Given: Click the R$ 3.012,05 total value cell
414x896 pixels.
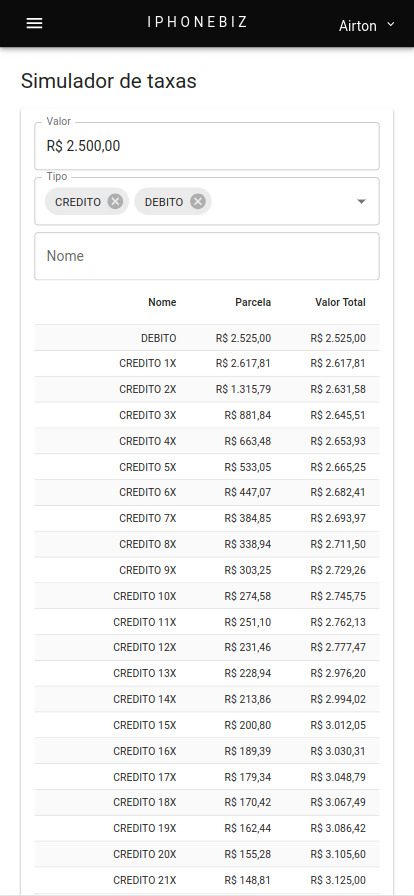Looking at the screenshot, I should [338, 725].
